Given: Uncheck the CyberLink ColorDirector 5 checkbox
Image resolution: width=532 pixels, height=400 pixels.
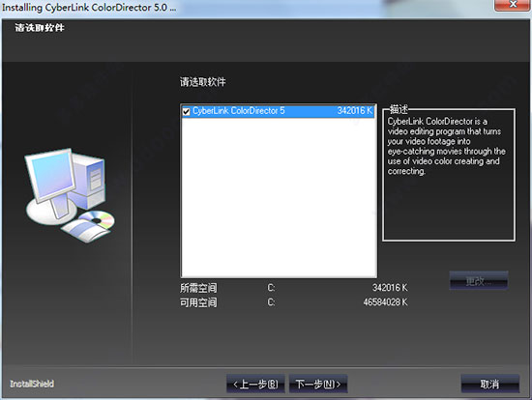Looking at the screenshot, I should point(186,111).
